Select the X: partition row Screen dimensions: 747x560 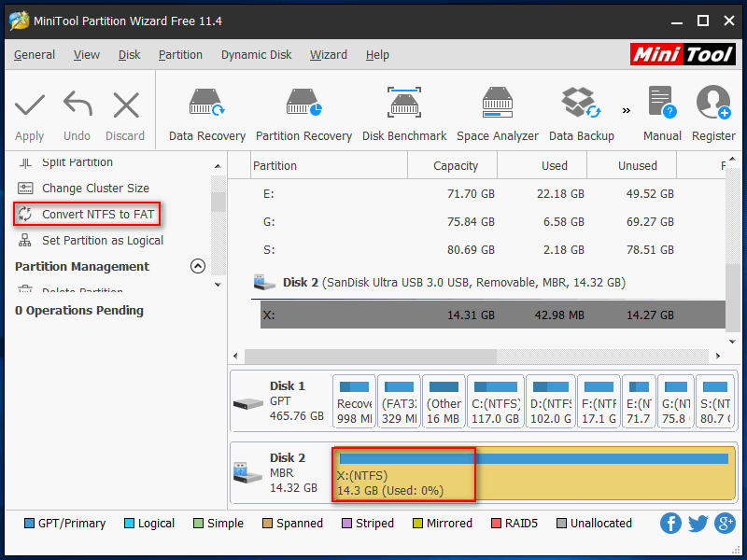click(x=493, y=315)
